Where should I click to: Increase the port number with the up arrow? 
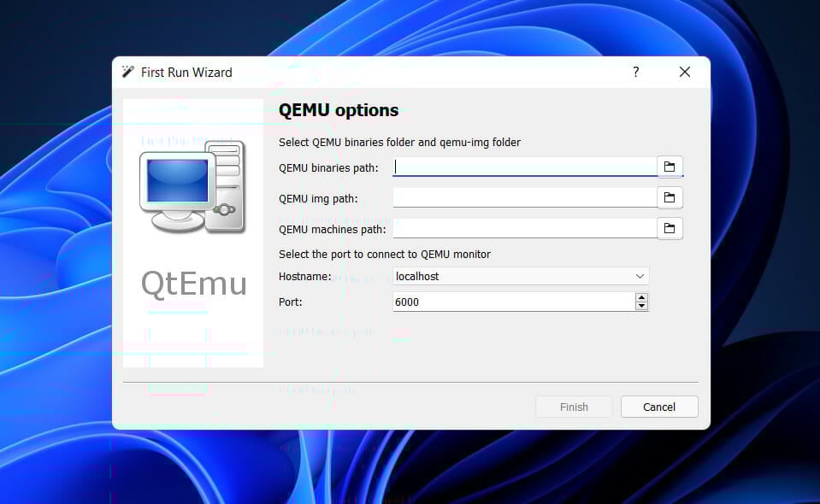click(x=641, y=297)
